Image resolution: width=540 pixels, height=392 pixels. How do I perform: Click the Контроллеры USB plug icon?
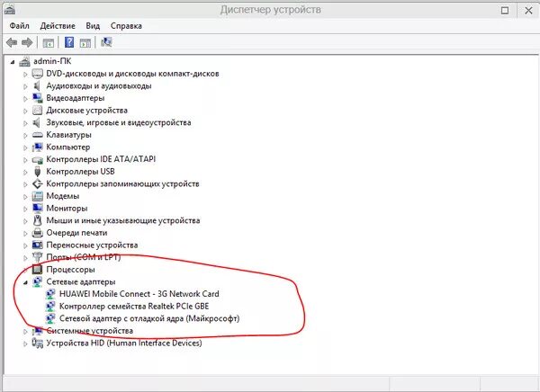[x=37, y=172]
